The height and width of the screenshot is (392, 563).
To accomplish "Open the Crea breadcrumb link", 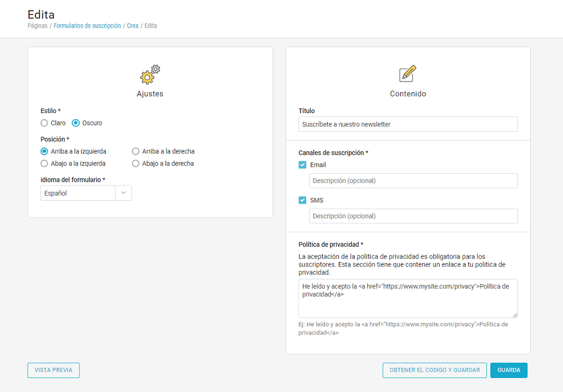I will pyautogui.click(x=132, y=26).
